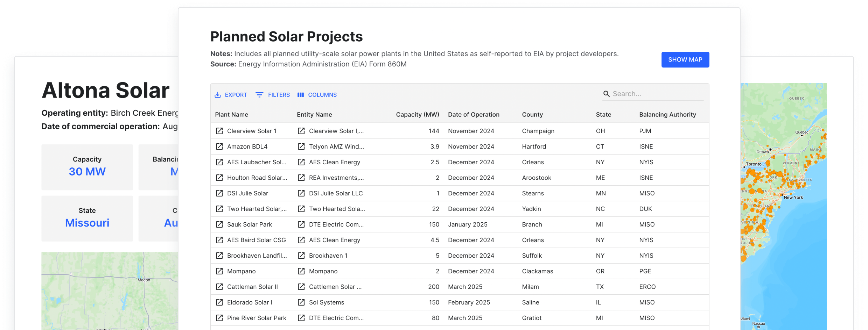Select the Saline county cell
Image resolution: width=868 pixels, height=330 pixels.
coord(531,302)
